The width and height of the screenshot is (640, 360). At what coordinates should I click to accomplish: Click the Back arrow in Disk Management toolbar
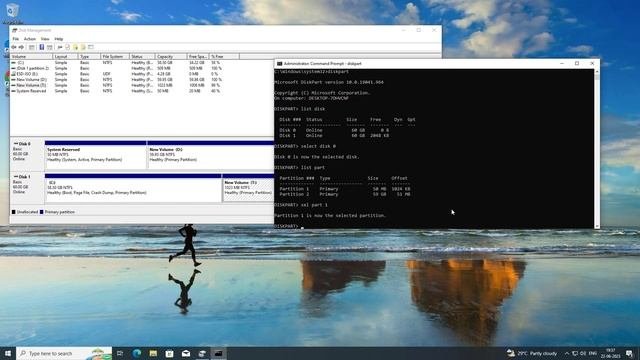click(x=14, y=47)
